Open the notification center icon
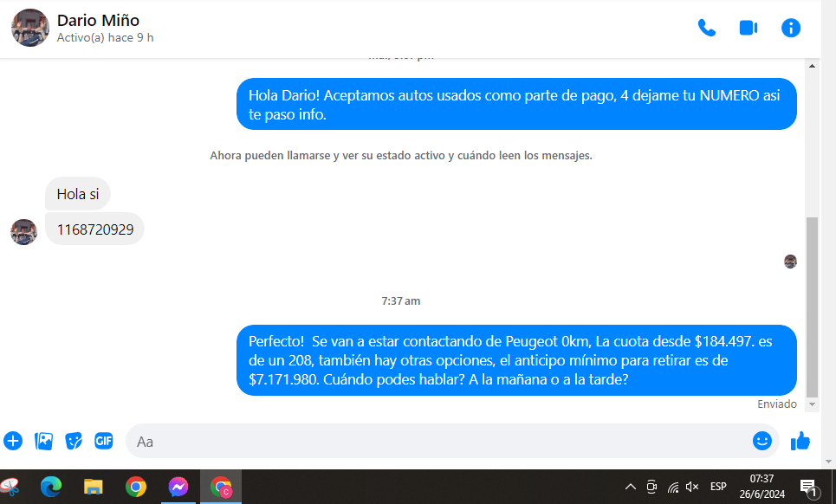This screenshot has height=504, width=836. tap(809, 487)
